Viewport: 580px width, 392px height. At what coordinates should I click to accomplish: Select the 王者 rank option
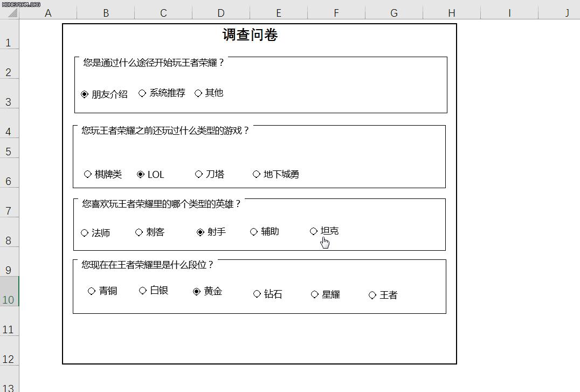(372, 295)
